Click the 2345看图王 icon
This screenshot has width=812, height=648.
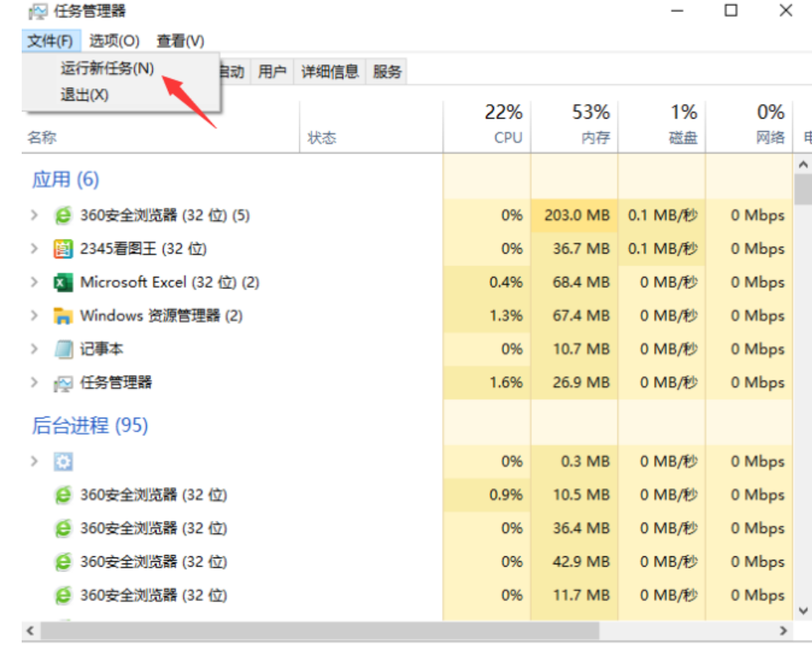pyautogui.click(x=63, y=249)
